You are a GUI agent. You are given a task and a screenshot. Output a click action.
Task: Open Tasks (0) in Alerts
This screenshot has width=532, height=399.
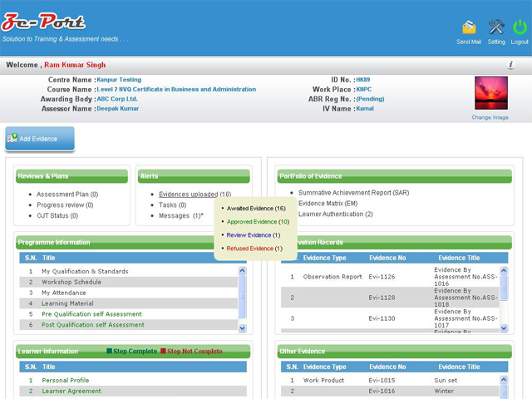172,205
